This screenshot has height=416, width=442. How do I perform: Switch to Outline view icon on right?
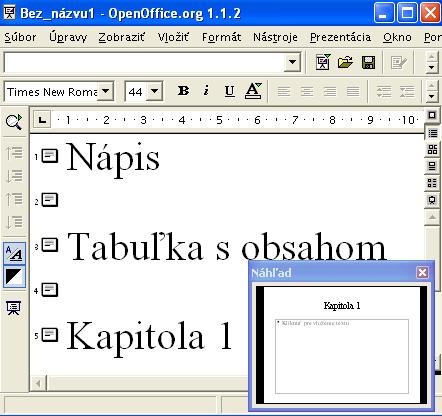click(x=433, y=133)
